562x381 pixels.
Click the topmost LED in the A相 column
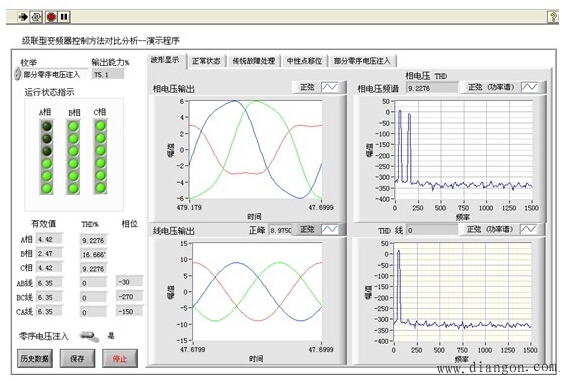[47, 126]
